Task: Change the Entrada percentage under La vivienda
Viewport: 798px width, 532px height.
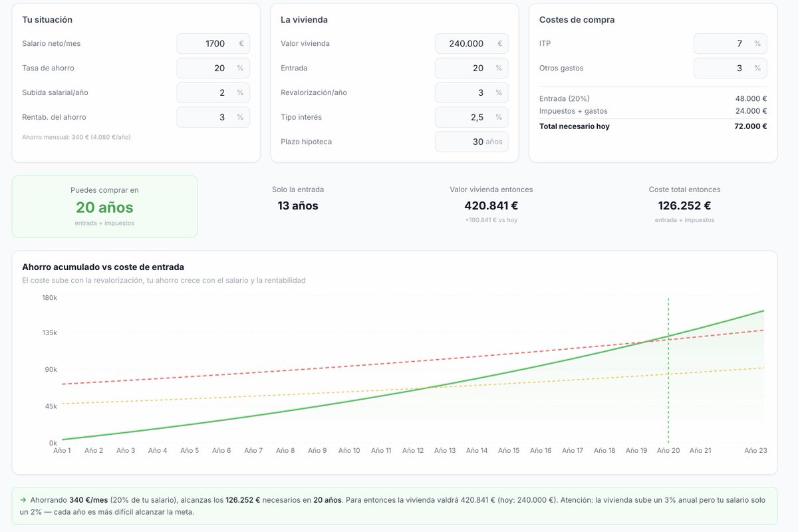Action: click(471, 68)
